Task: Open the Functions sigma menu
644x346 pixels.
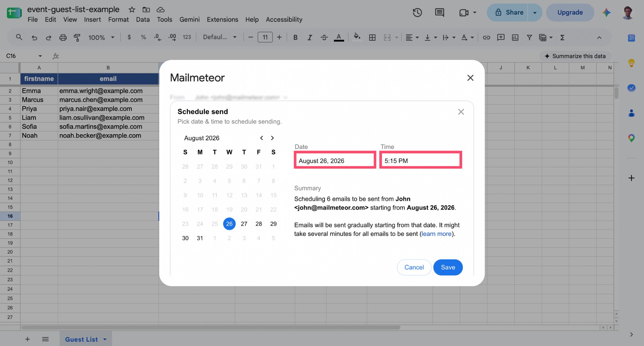Action: (x=562, y=37)
